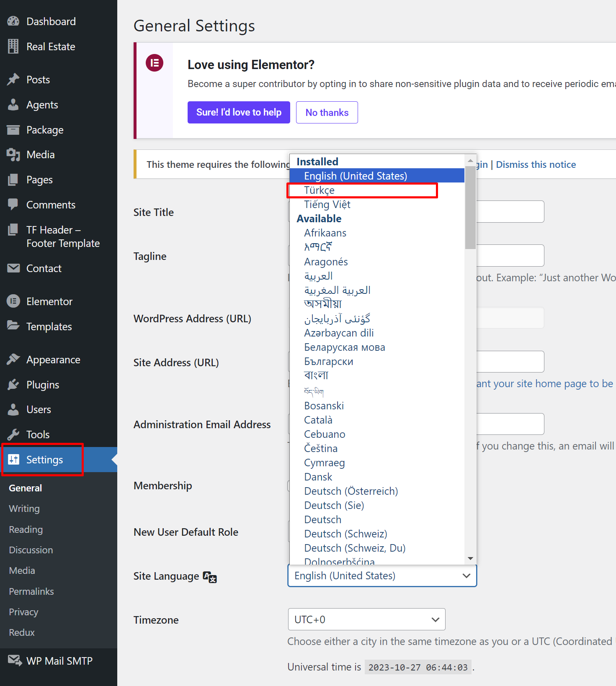
Task: Choose Deutsch (Sie) language option
Action: point(377,505)
